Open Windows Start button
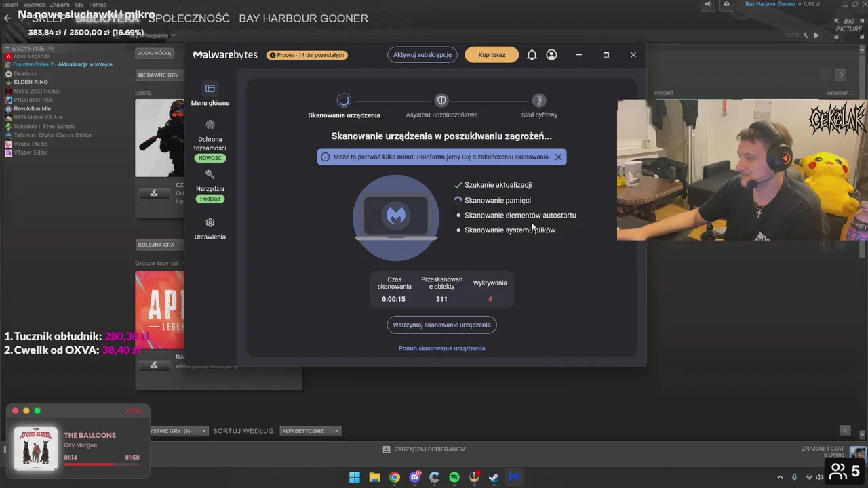 click(x=355, y=477)
